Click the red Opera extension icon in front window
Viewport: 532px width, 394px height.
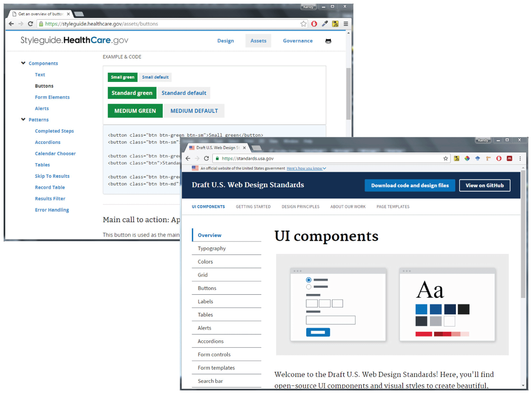click(499, 159)
